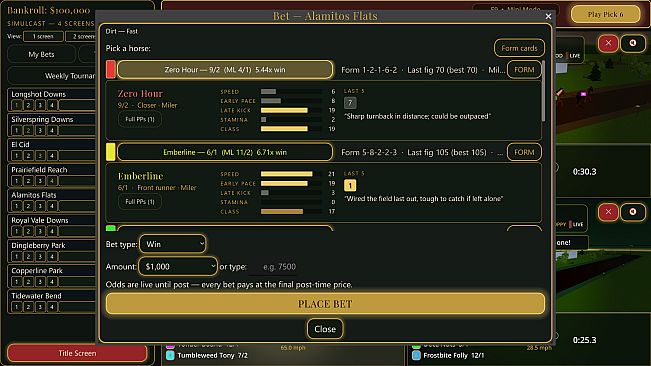Expand Emberline's Full PPs (1)
This screenshot has width=651, height=366.
point(140,202)
